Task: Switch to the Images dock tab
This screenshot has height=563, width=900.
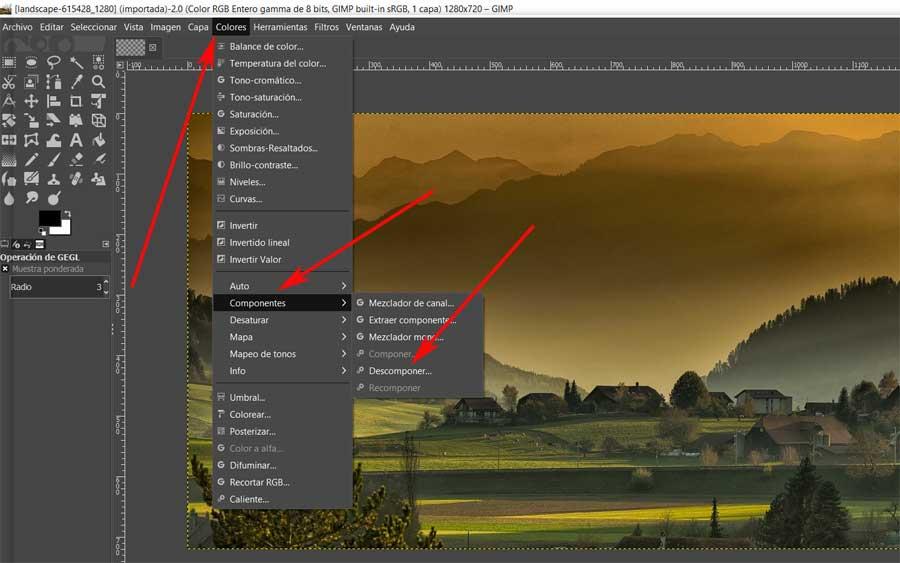Action: pyautogui.click(x=40, y=244)
